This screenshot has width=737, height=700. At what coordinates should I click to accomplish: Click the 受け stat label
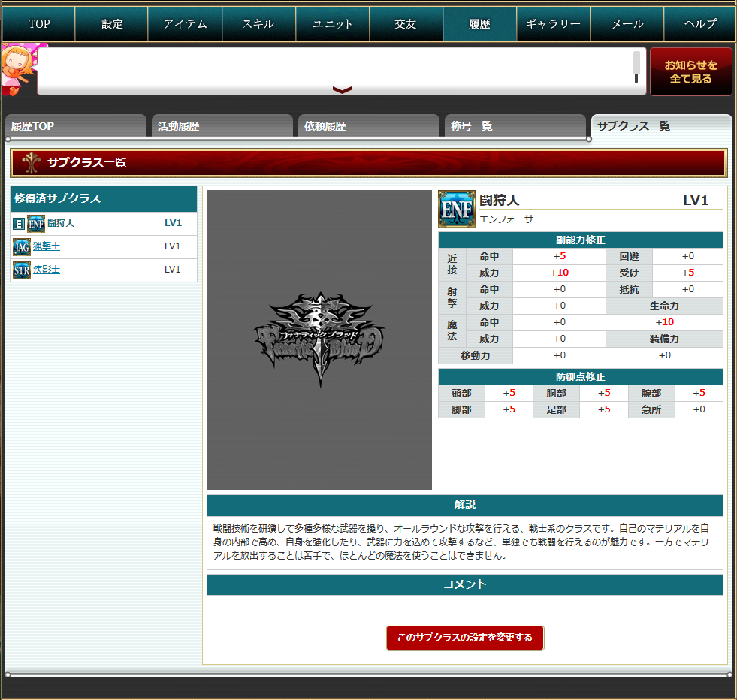tap(629, 273)
